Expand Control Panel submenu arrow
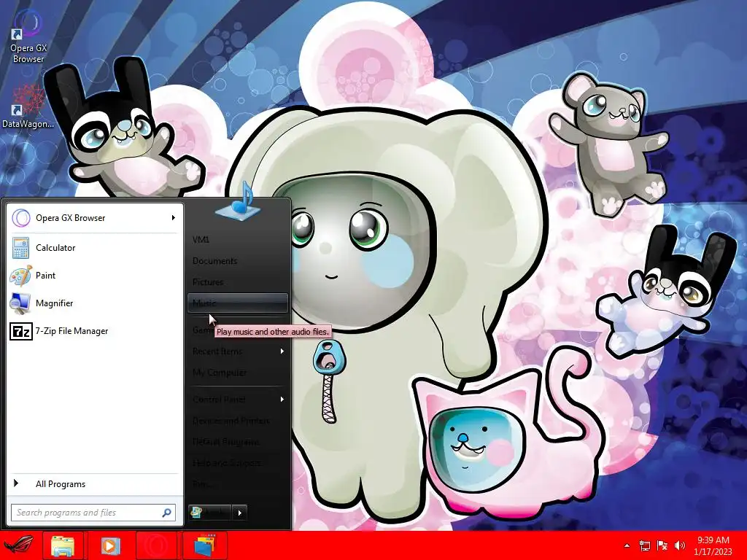This screenshot has height=560, width=747. 282,399
